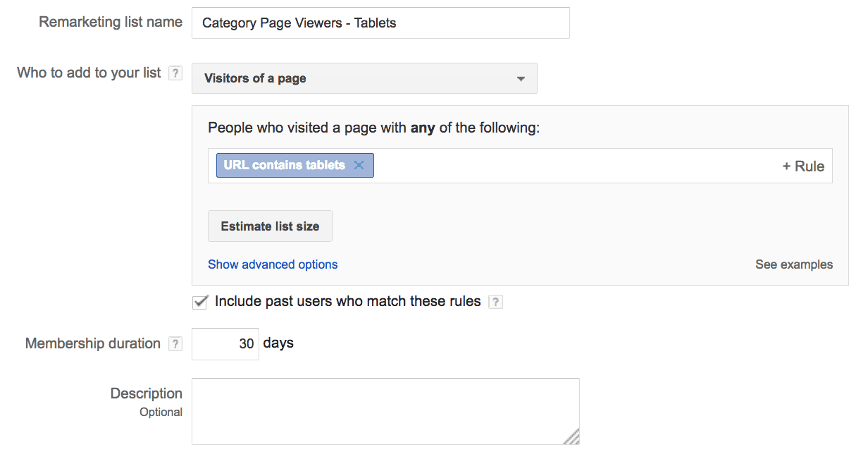
Task: Follow the "See examples" link
Action: (794, 264)
